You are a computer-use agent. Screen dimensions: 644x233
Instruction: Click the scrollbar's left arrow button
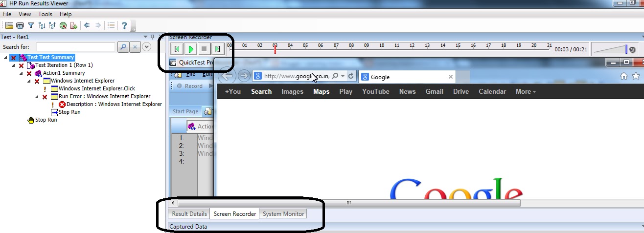pyautogui.click(x=173, y=203)
